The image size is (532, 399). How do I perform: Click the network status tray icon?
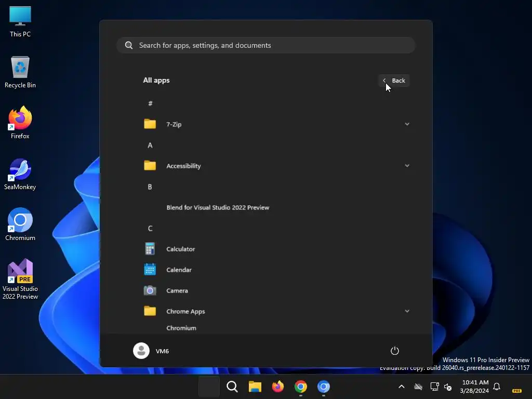(x=435, y=387)
